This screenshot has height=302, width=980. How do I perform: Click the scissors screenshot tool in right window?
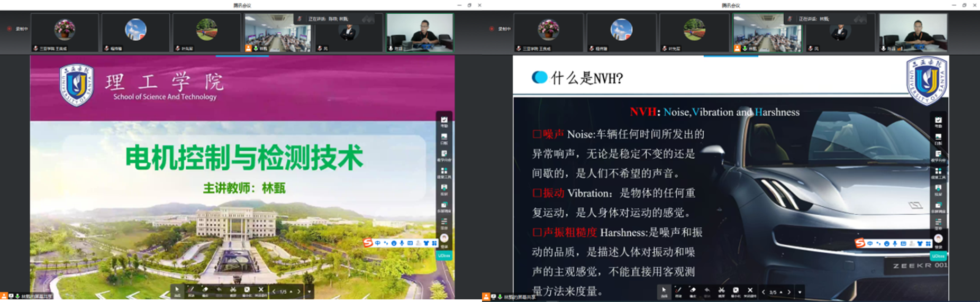(x=721, y=291)
